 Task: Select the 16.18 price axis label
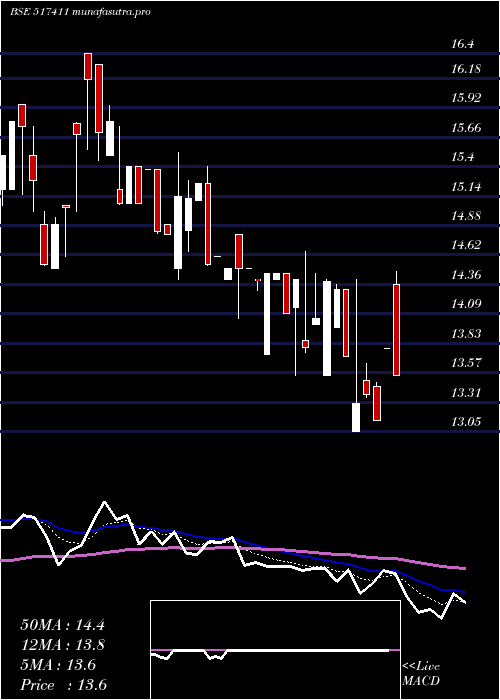click(466, 69)
